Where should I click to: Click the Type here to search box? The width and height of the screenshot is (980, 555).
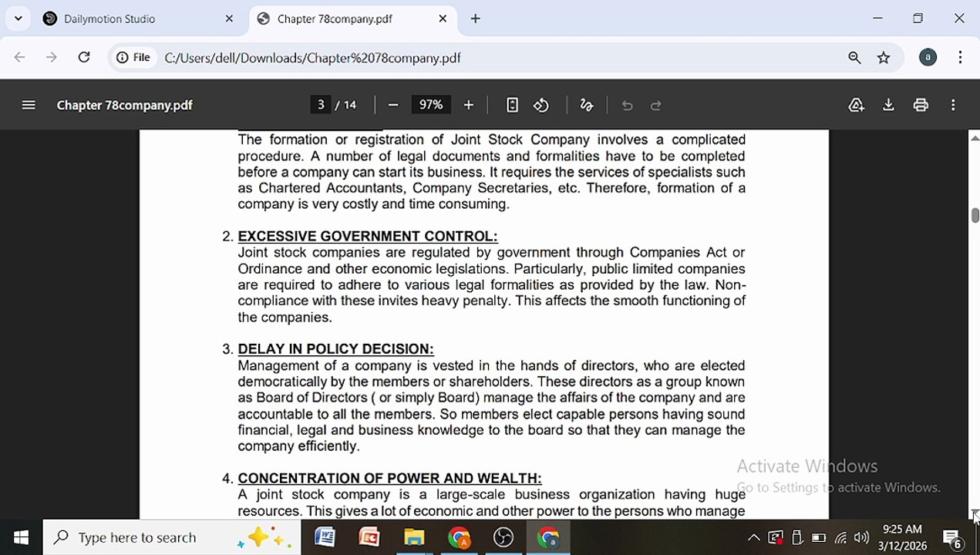pos(172,537)
